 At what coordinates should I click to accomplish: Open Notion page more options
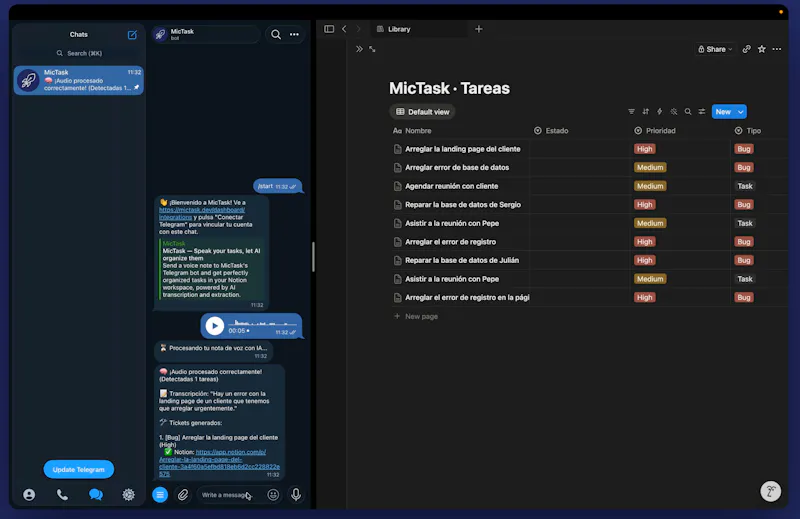tap(777, 49)
